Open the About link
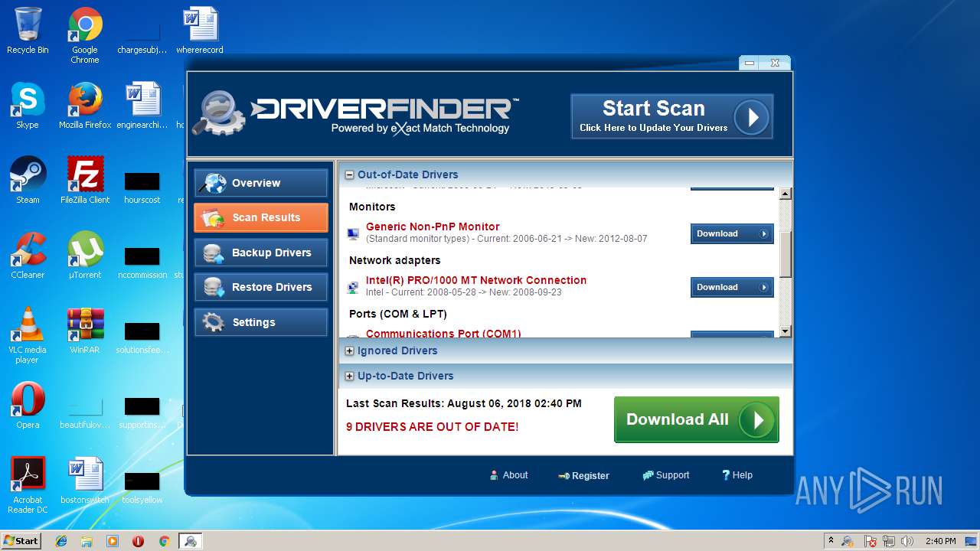 [509, 475]
